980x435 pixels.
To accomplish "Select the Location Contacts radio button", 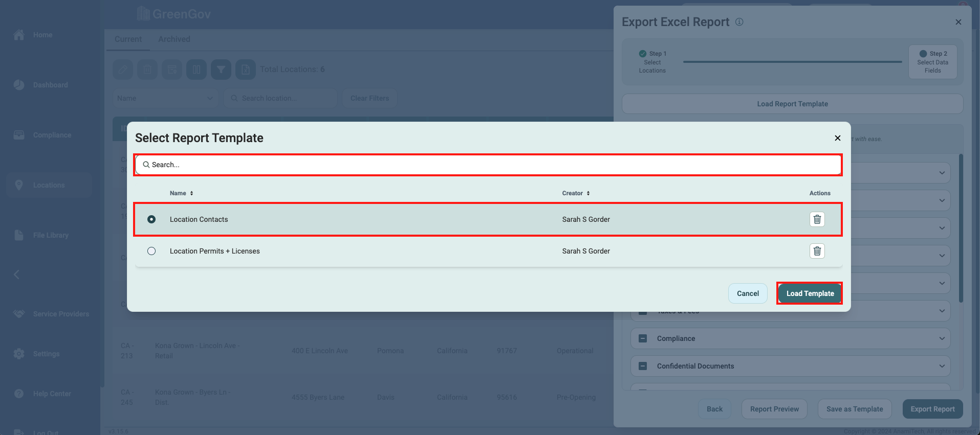I will pos(151,219).
